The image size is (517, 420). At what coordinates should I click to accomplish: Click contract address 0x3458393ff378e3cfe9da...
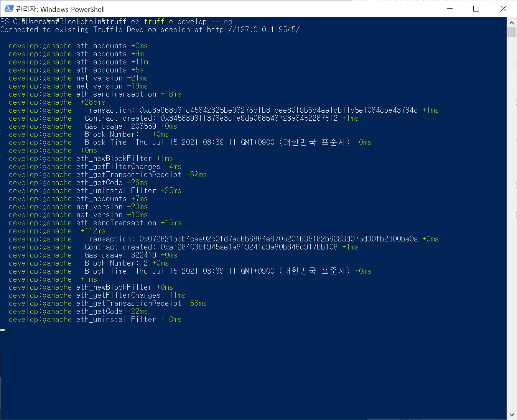(x=249, y=118)
